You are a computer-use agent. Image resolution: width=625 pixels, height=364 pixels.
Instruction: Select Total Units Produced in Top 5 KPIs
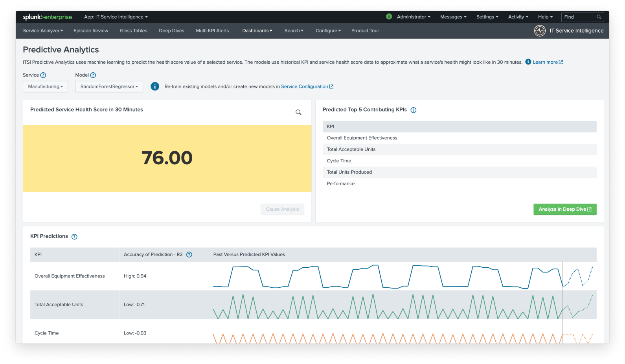tap(460, 172)
